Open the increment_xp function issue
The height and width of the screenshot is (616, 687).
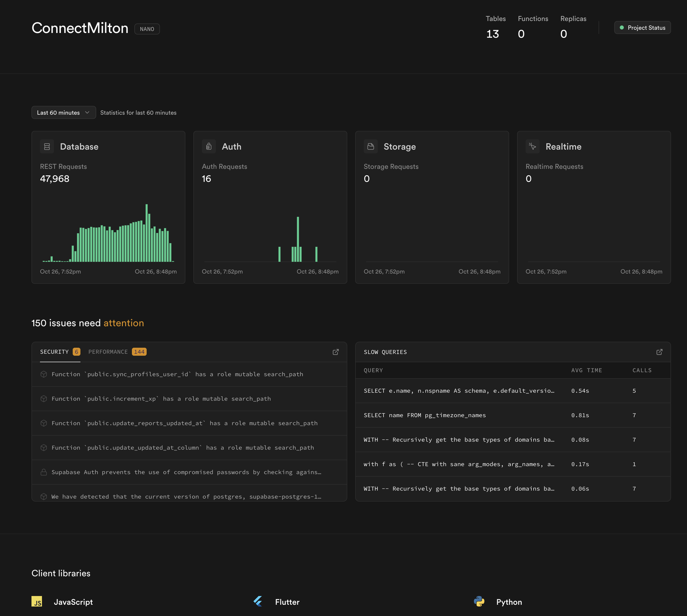161,399
